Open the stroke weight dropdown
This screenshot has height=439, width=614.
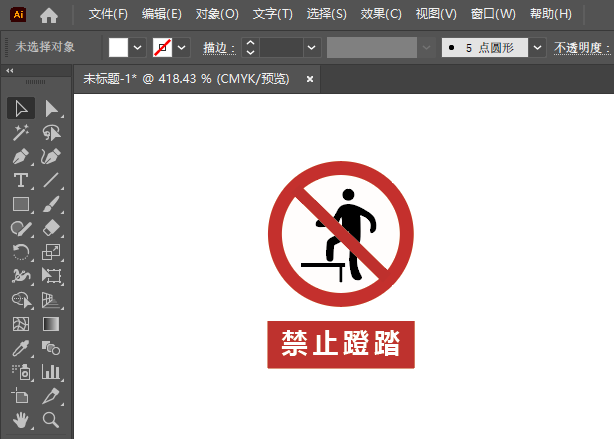point(312,48)
